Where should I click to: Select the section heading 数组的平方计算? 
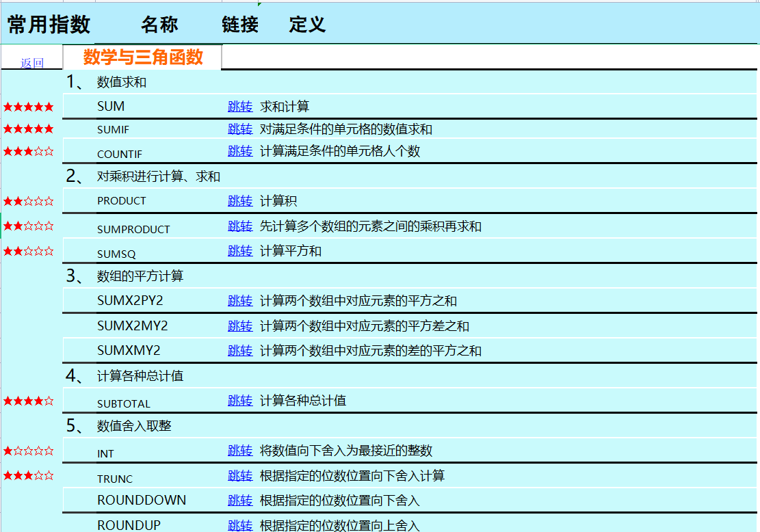point(140,276)
